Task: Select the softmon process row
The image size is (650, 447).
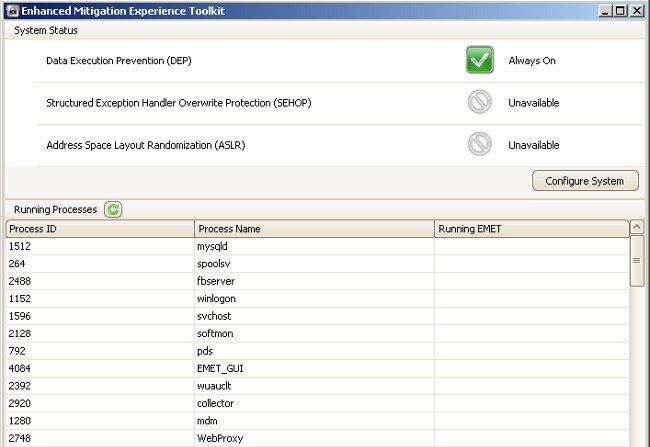Action: (x=318, y=333)
